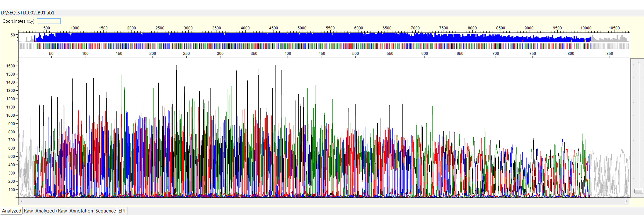
Task: Click the 50 label on quality score axis
Action: click(x=13, y=35)
